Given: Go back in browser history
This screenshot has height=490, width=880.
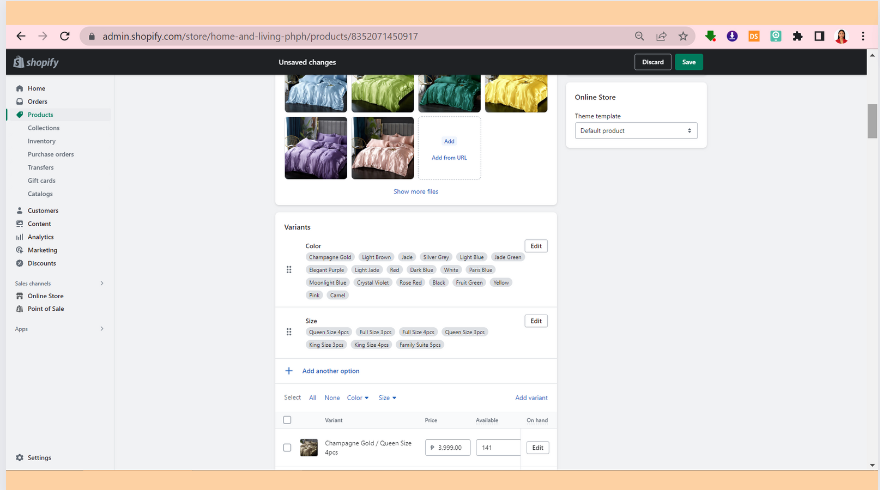Looking at the screenshot, I should click(21, 36).
